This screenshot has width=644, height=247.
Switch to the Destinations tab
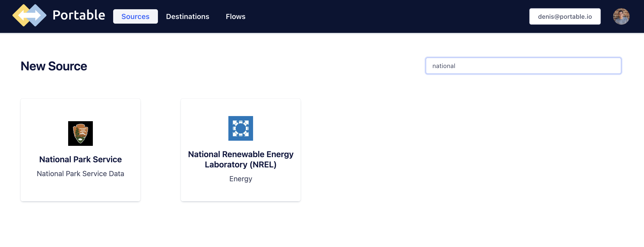187,16
